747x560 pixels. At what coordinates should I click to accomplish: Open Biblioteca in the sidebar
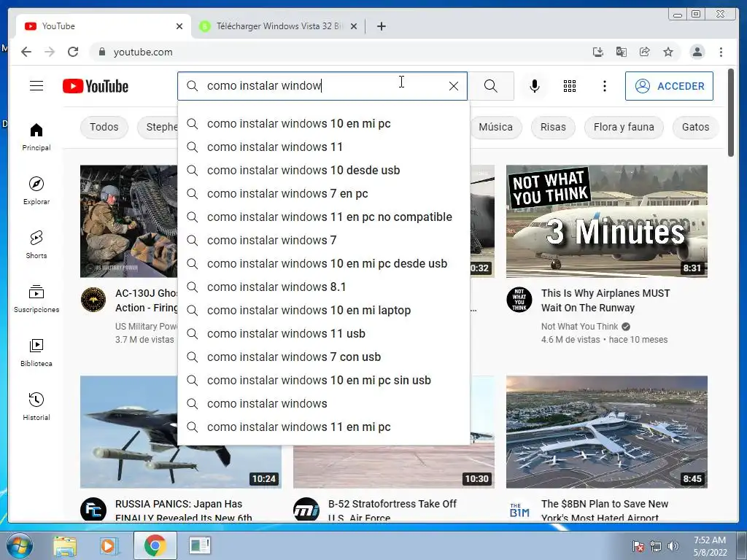pos(36,352)
